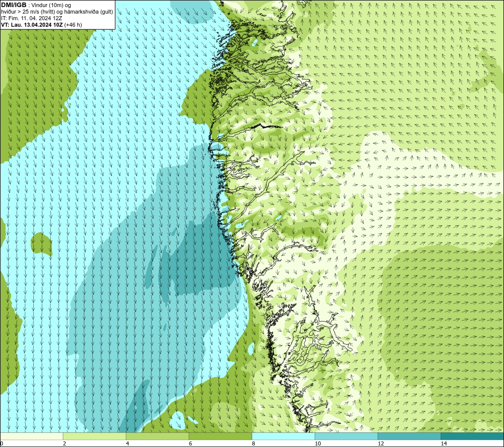Click the 2–4 m/s light green swatch
Viewport: 504px width, 447px height.
click(95, 436)
